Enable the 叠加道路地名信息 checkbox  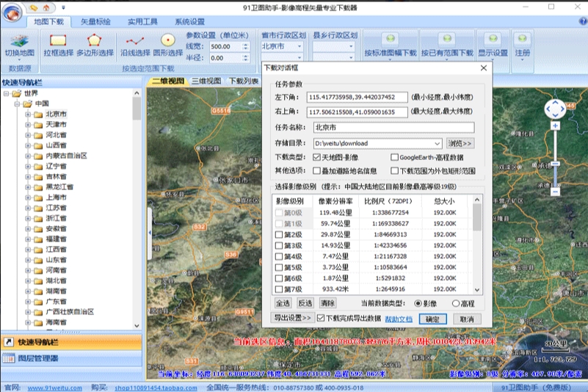(316, 170)
